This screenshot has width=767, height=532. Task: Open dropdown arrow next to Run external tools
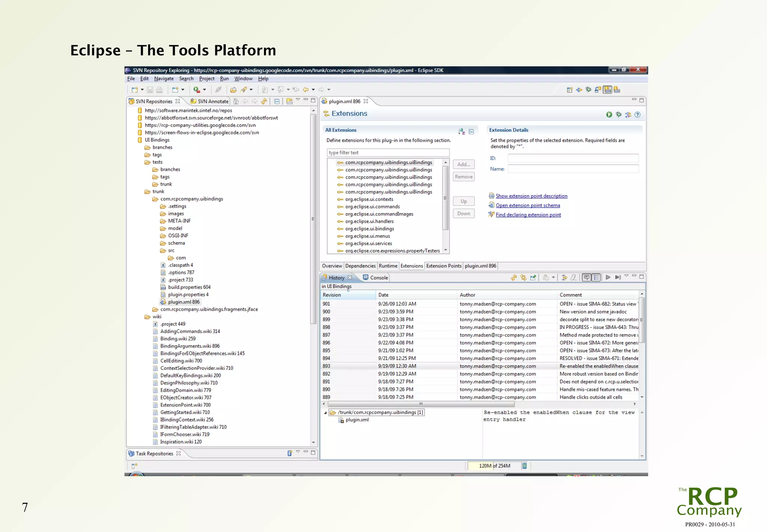[x=204, y=89]
